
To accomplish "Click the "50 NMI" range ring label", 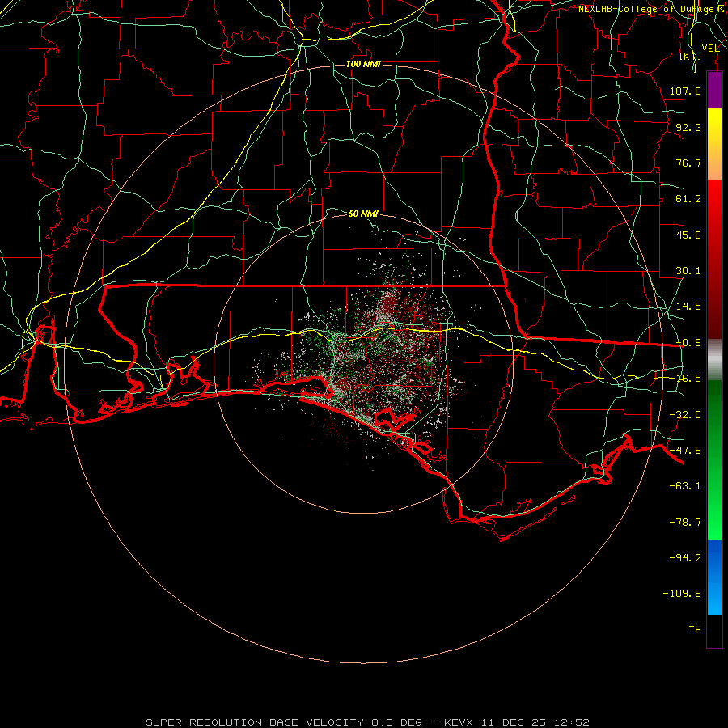I will click(363, 214).
